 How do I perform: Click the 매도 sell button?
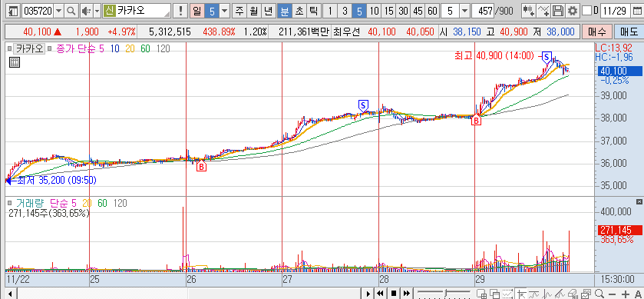[629, 32]
